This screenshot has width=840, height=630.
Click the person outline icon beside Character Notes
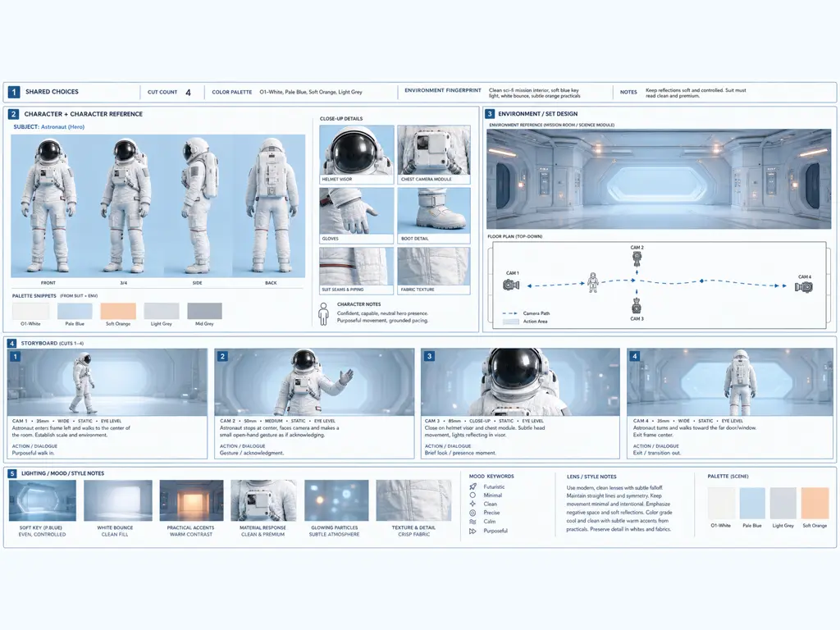(323, 314)
